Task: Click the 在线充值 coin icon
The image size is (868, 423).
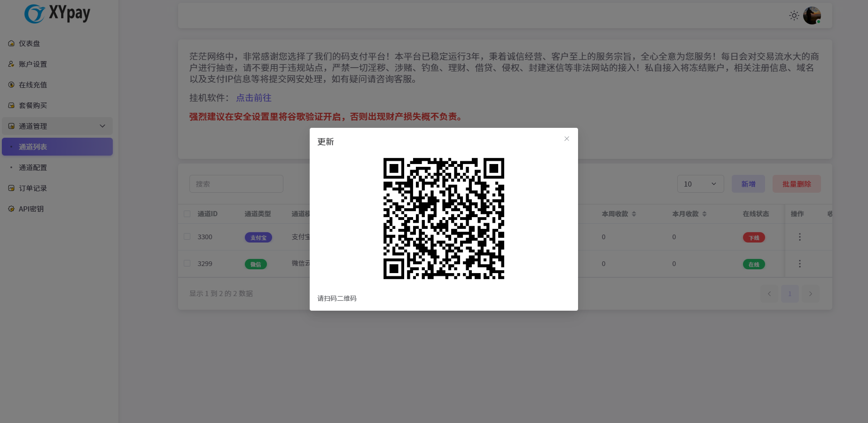Action: [x=11, y=85]
